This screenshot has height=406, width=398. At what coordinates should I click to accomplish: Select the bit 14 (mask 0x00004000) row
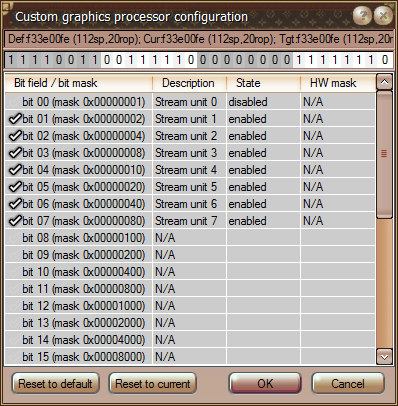[190, 340]
